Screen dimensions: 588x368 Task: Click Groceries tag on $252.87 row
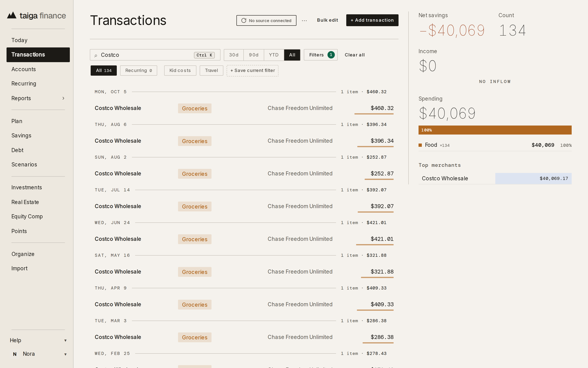tap(195, 174)
